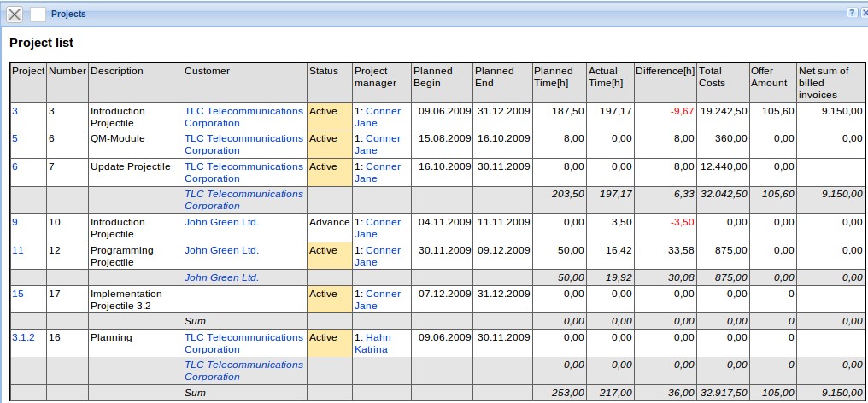Viewport: 868px width, 403px height.
Task: Open project number link 5
Action: point(15,138)
